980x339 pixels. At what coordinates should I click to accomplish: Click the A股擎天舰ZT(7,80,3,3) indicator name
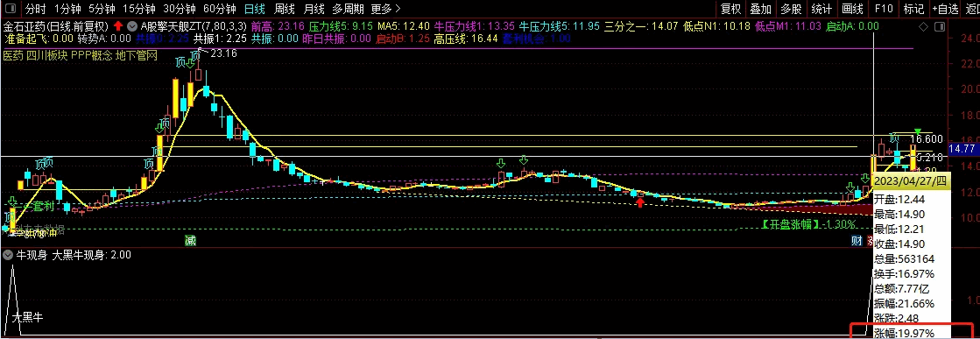pyautogui.click(x=194, y=27)
